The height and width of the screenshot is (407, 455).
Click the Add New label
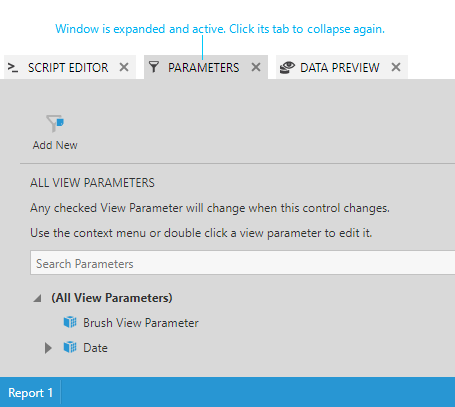pyautogui.click(x=55, y=145)
